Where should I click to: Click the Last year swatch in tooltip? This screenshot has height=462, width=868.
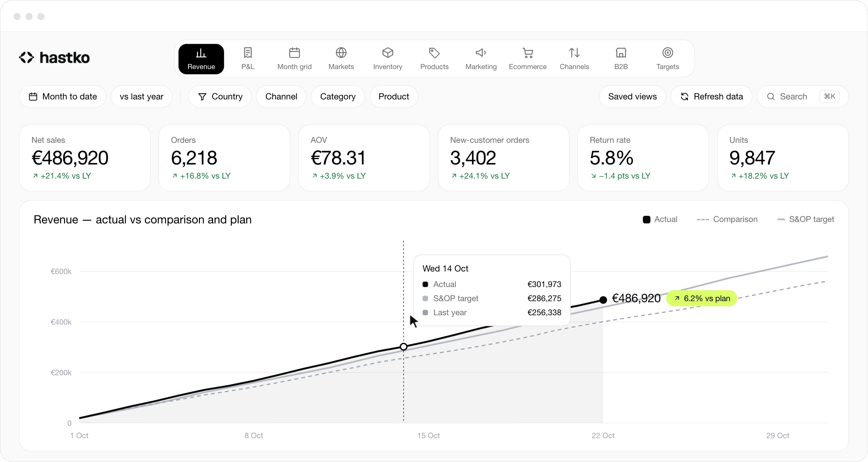coord(425,313)
